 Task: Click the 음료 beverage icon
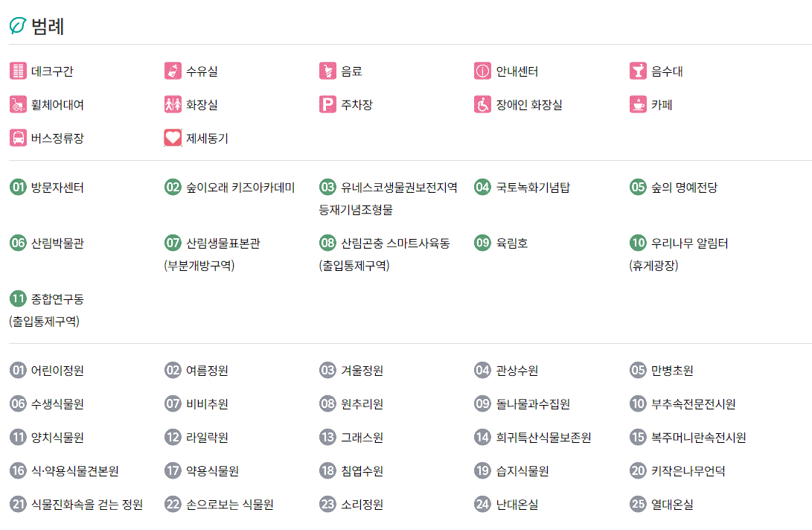point(327,71)
